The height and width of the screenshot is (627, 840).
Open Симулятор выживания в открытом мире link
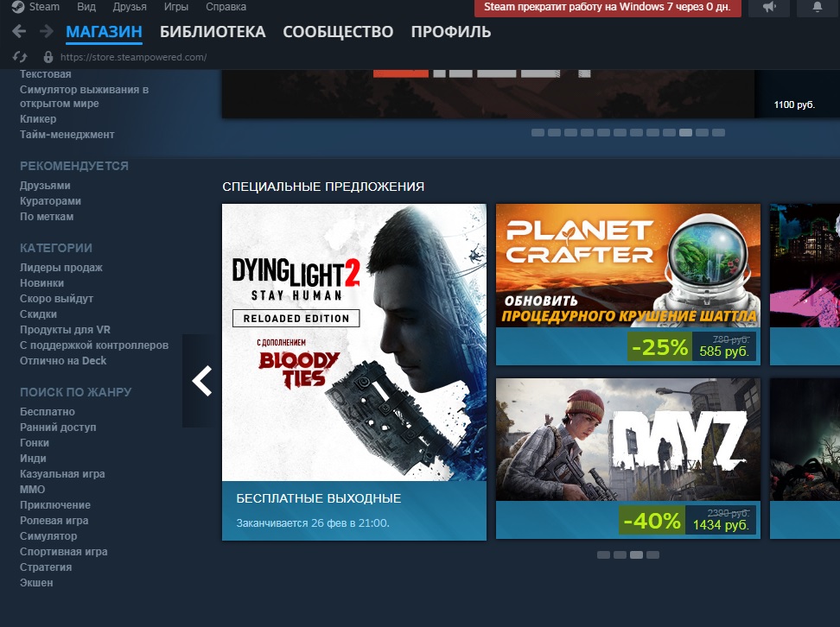[84, 97]
